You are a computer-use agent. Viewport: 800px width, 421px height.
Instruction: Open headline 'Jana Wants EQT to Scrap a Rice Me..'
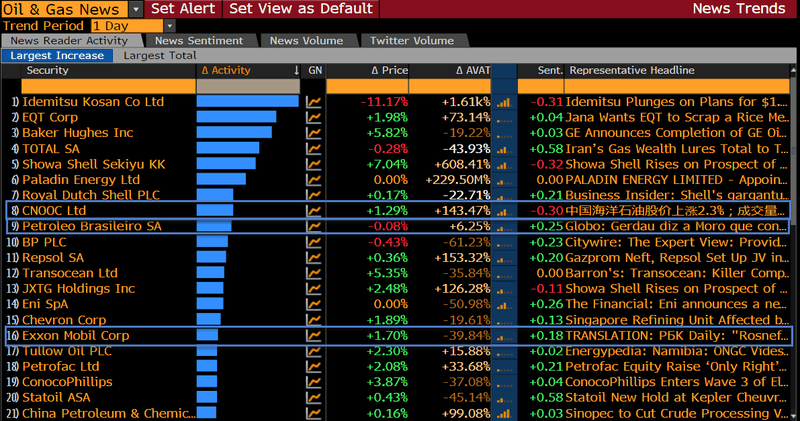tap(677, 117)
